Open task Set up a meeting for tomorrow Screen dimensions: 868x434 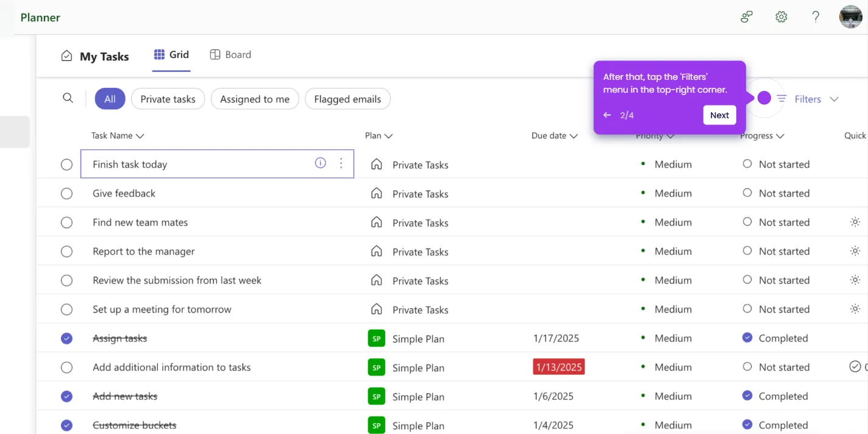[162, 310]
